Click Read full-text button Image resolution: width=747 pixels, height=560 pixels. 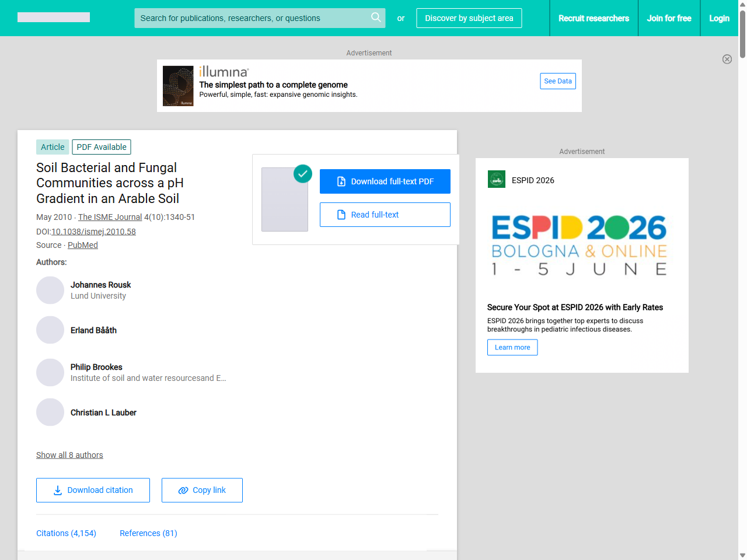385,215
